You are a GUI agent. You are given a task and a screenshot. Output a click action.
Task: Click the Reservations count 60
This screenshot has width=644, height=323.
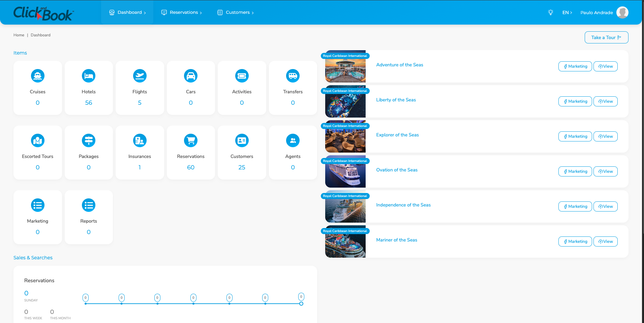(x=191, y=167)
